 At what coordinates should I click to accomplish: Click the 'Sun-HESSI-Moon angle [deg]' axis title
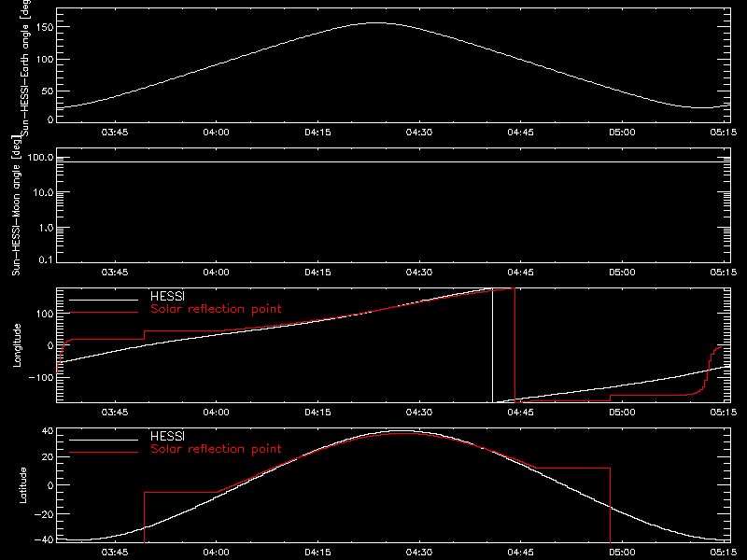pyautogui.click(x=16, y=205)
